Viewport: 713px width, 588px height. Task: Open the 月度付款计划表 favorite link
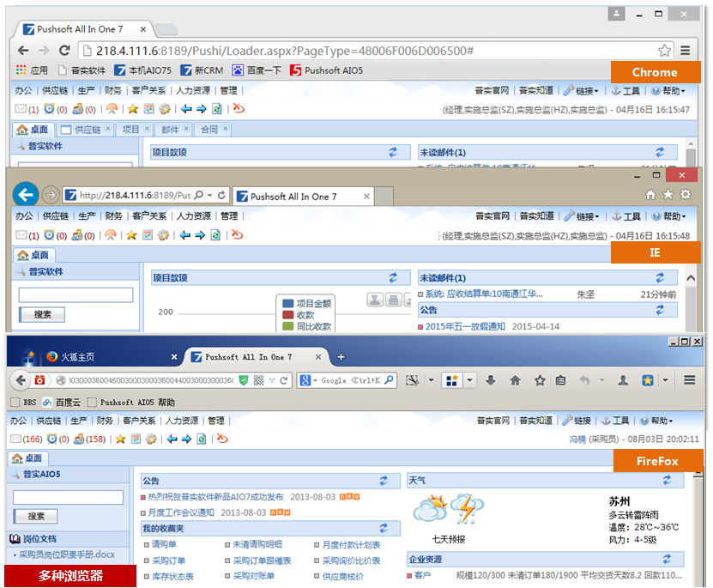click(x=351, y=545)
